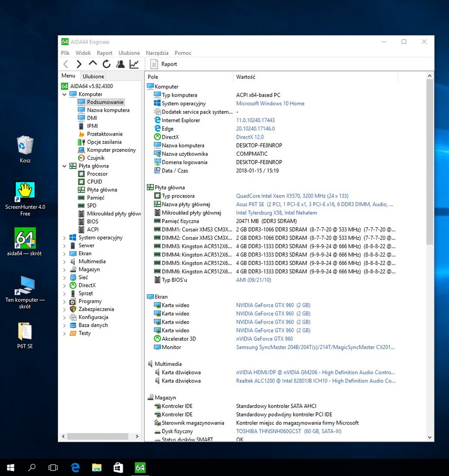449x476 pixels.
Task: Collapse the Komputer tree node
Action: click(64, 94)
